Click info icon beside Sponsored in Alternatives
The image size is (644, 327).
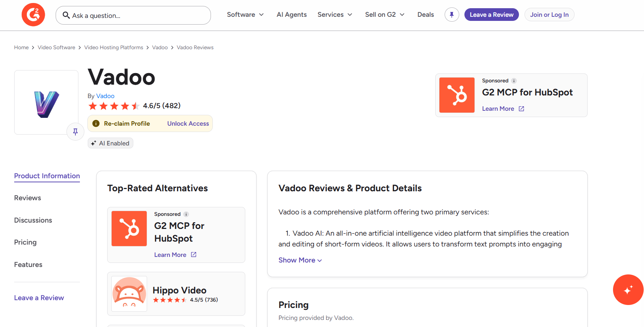point(186,214)
